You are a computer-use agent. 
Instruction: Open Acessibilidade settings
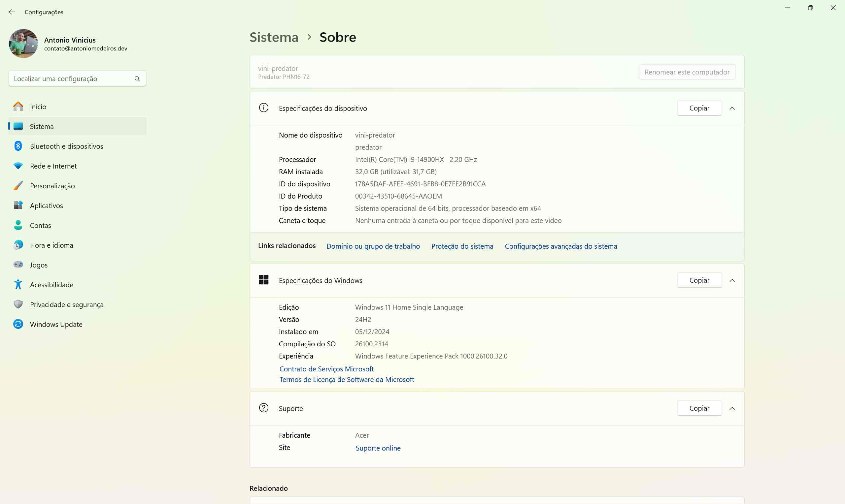[x=78, y=285]
